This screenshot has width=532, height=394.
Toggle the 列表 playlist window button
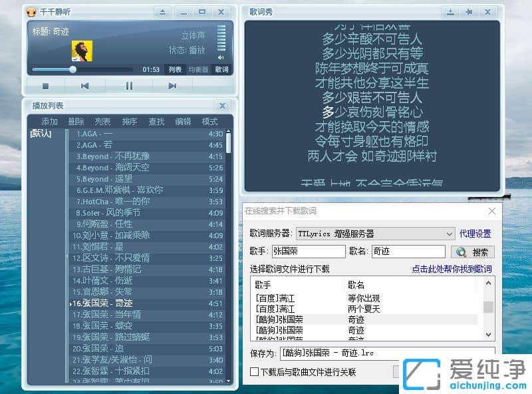point(174,69)
